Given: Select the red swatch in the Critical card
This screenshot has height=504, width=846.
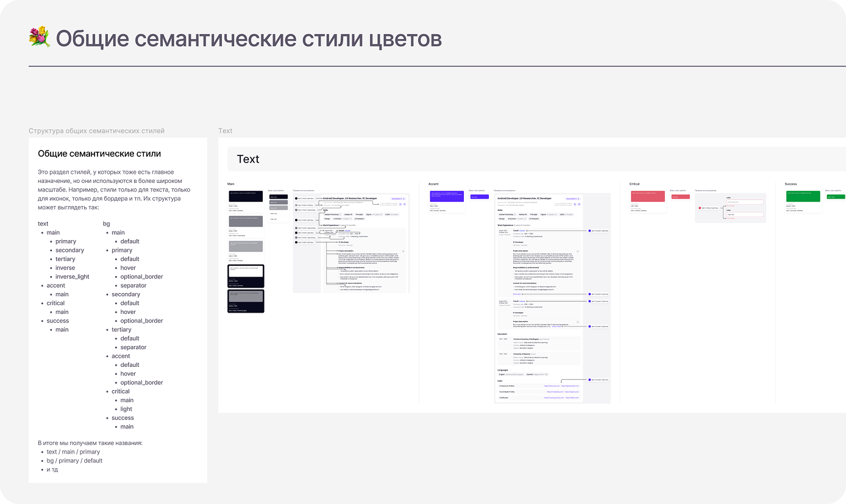Looking at the screenshot, I should click(x=649, y=196).
